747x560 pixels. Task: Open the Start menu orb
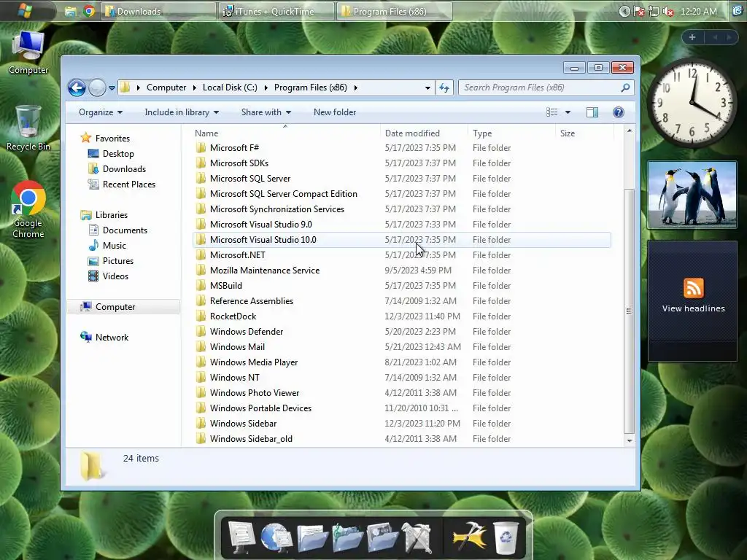click(25, 10)
